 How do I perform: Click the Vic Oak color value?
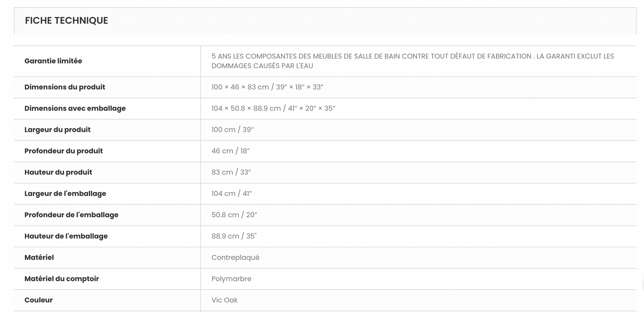pos(225,300)
